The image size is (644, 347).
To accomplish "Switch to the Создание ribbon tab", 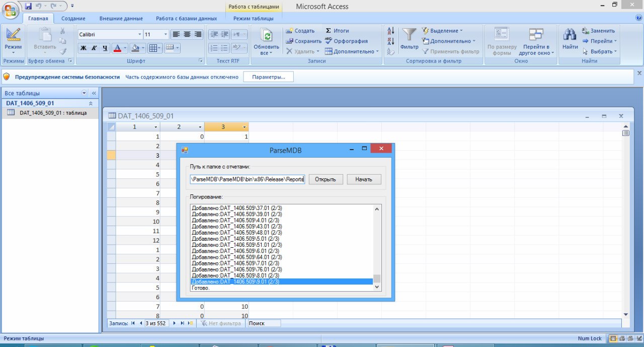I will click(x=73, y=19).
